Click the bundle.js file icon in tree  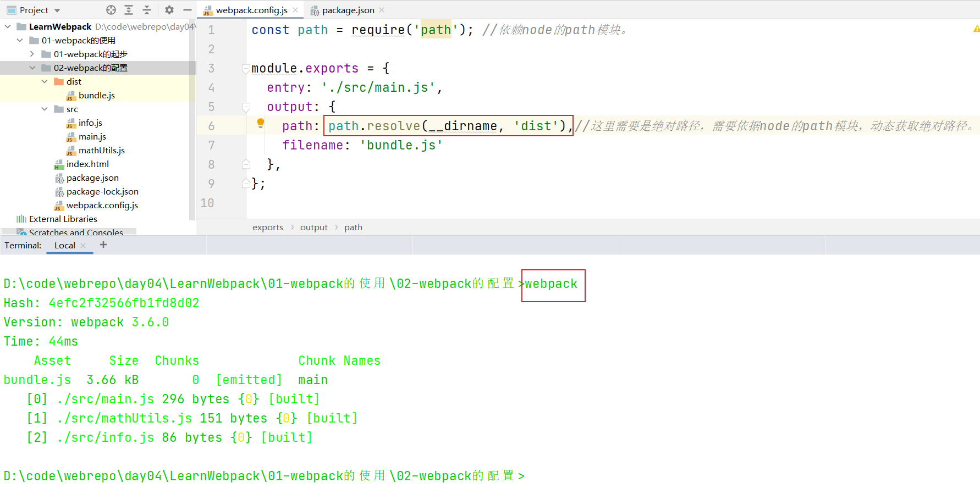[x=71, y=96]
